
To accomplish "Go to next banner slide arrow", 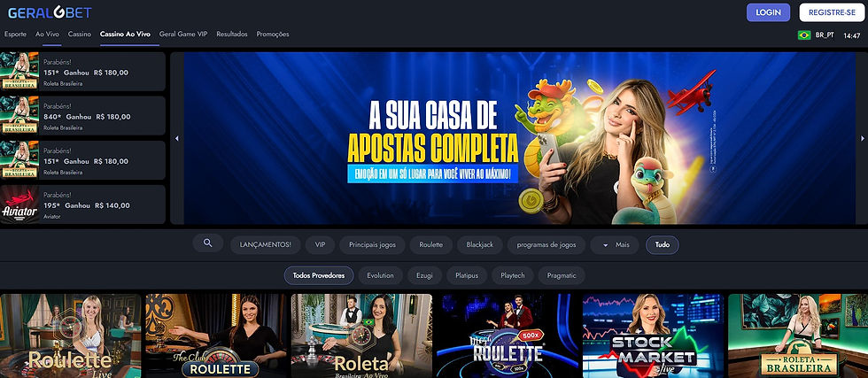I will point(862,138).
